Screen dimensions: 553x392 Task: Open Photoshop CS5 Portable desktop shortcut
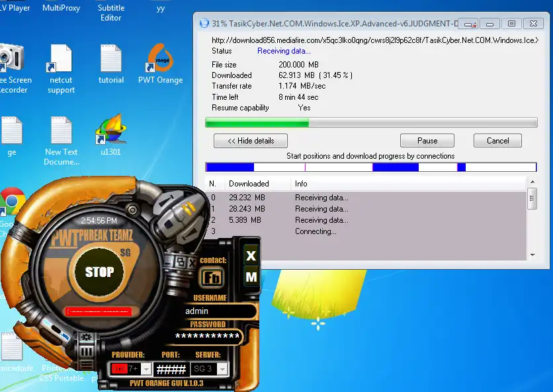pos(62,373)
